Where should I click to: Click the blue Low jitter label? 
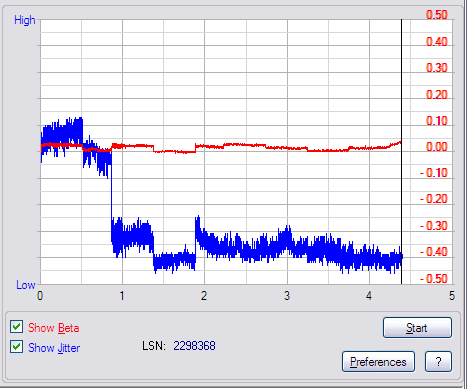(x=26, y=285)
